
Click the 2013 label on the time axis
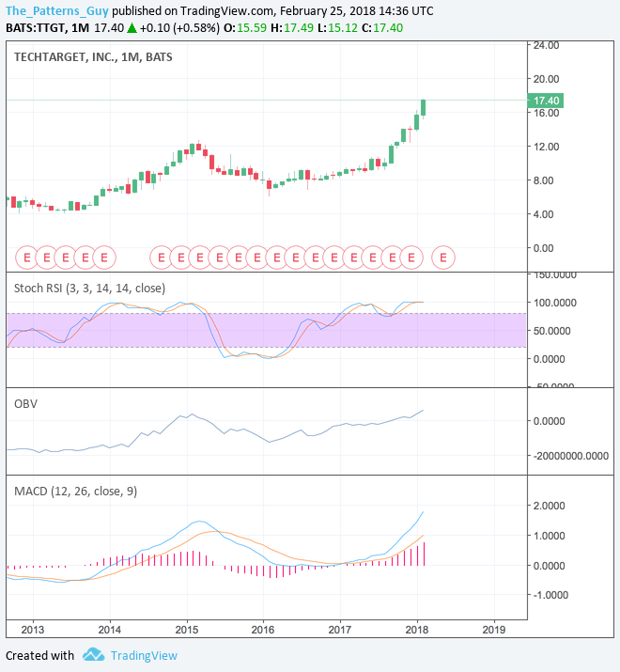[x=33, y=630]
